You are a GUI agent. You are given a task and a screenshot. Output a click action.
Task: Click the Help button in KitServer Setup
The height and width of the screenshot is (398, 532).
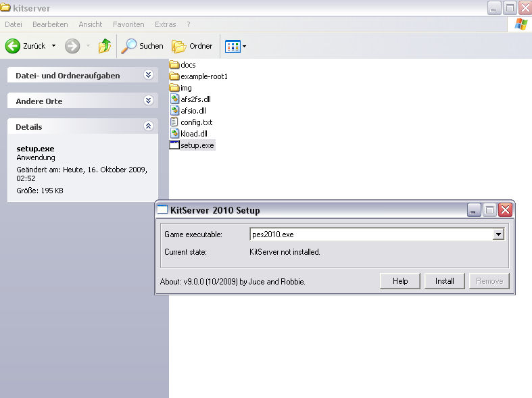(400, 281)
